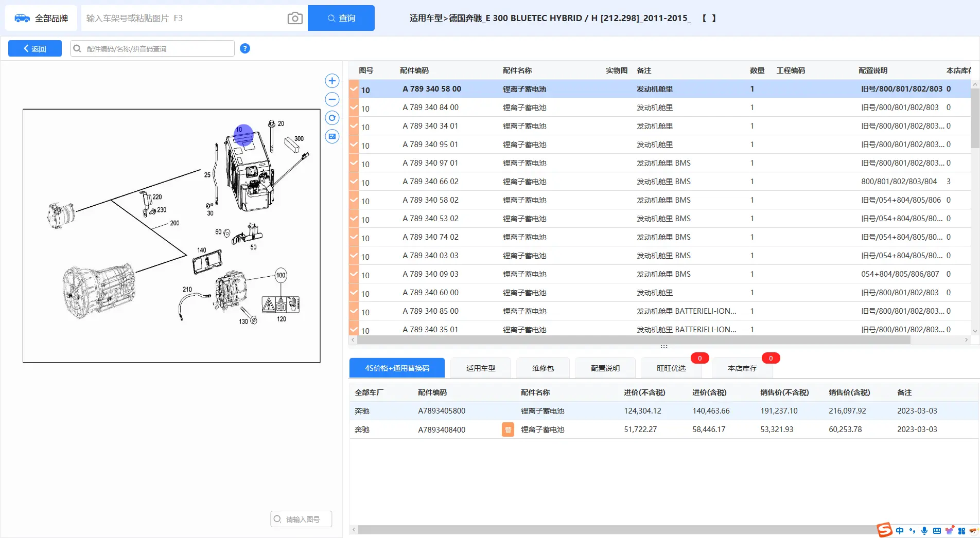Open the Sogou voice input microphone
The width and height of the screenshot is (980, 538).
(924, 531)
